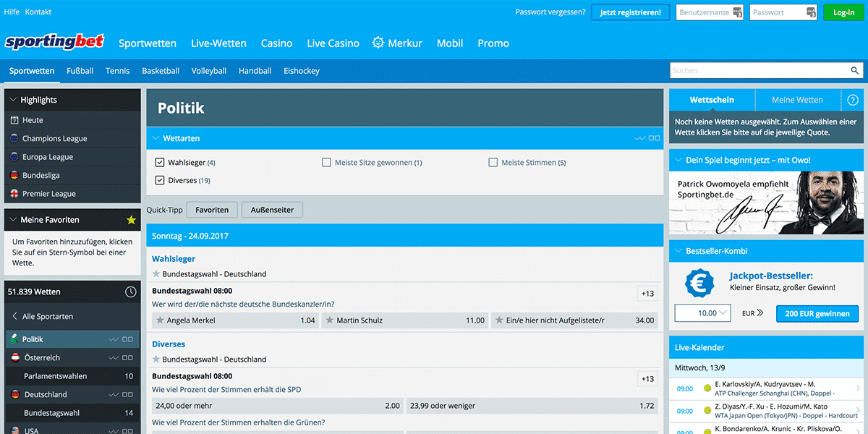Open the Live-Wetten main menu

(x=218, y=43)
